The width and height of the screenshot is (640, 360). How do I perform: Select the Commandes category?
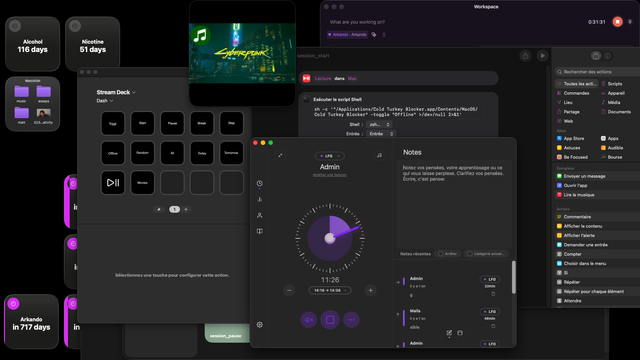(x=573, y=93)
